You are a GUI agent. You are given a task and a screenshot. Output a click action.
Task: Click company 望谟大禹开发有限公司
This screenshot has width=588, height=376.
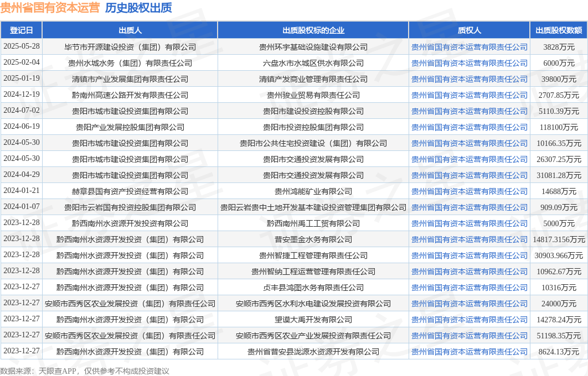[x=313, y=320]
